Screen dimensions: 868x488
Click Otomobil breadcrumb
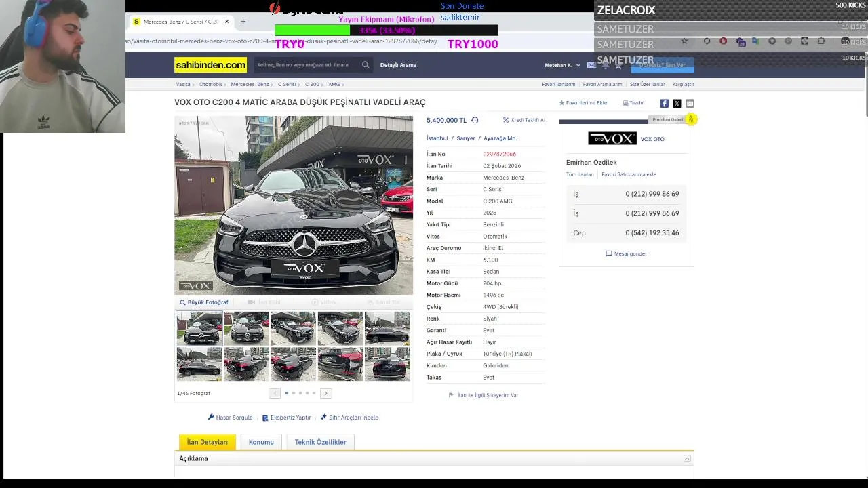[x=211, y=85]
